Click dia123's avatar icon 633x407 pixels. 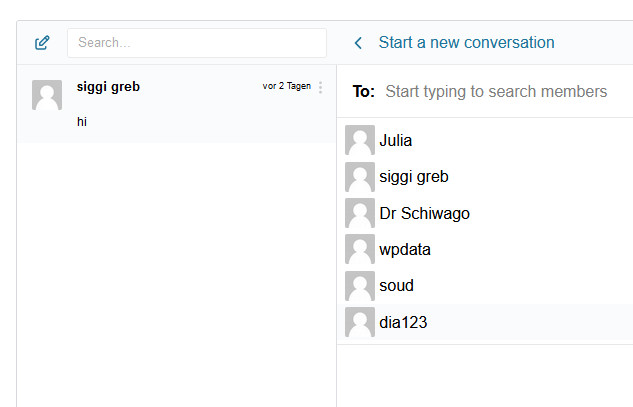pyautogui.click(x=360, y=322)
